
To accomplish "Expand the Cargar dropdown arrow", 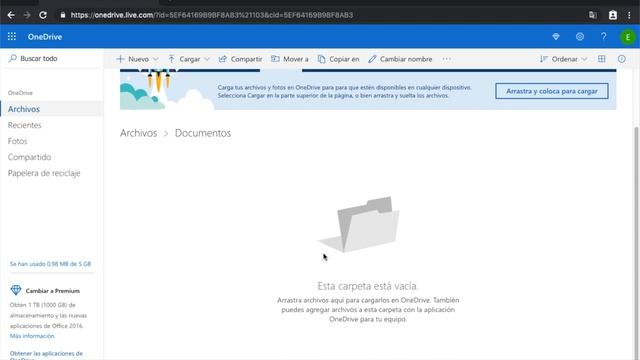I will pos(207,59).
